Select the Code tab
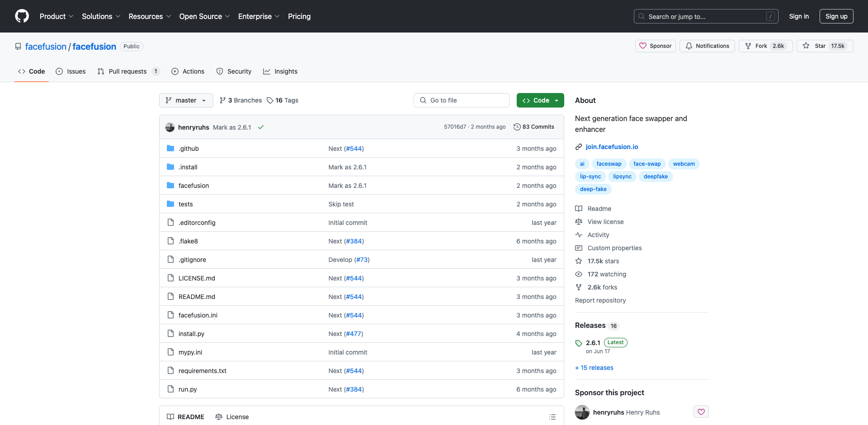868x425 pixels. 31,71
